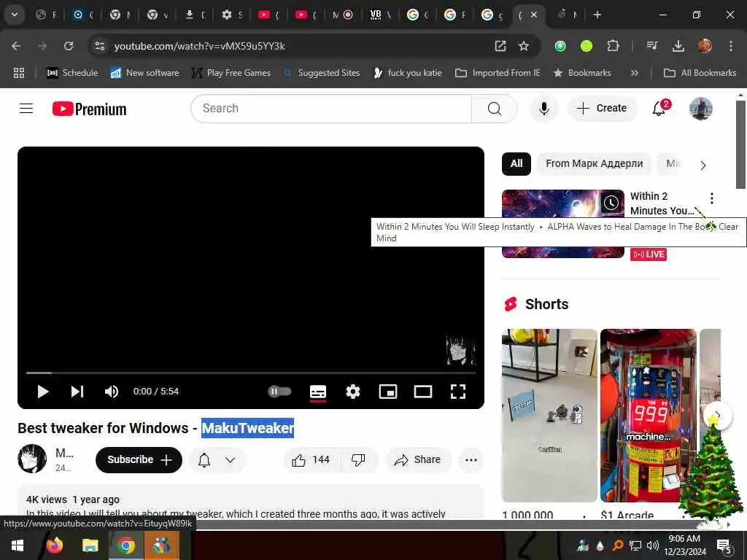Open Chrome downloads

tap(678, 46)
